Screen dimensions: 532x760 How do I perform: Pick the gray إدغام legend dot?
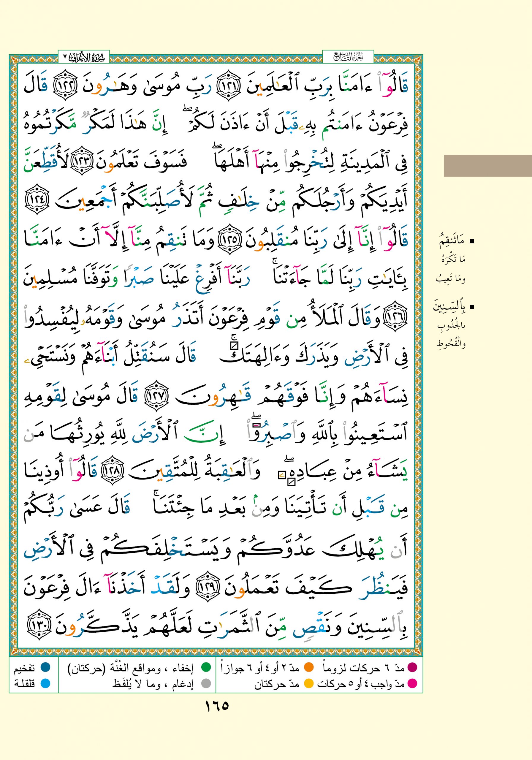[x=206, y=683]
